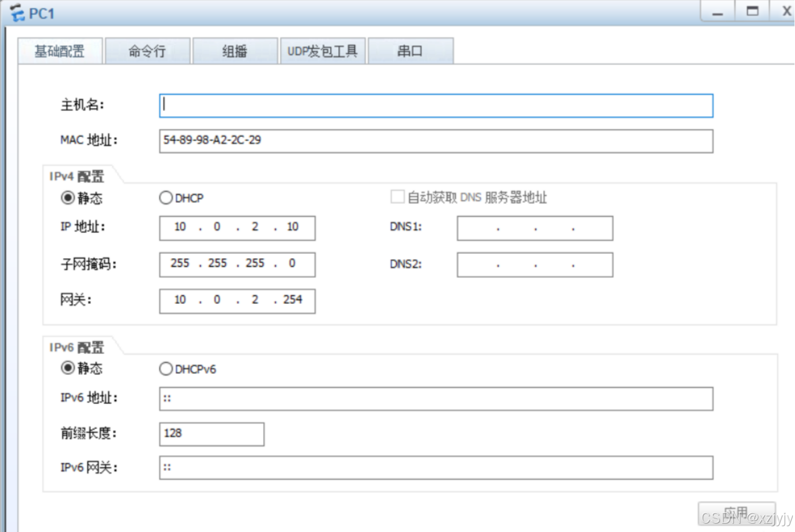The height and width of the screenshot is (532, 795).
Task: Click the 网关 field 10.0.2.254
Action: (x=237, y=301)
